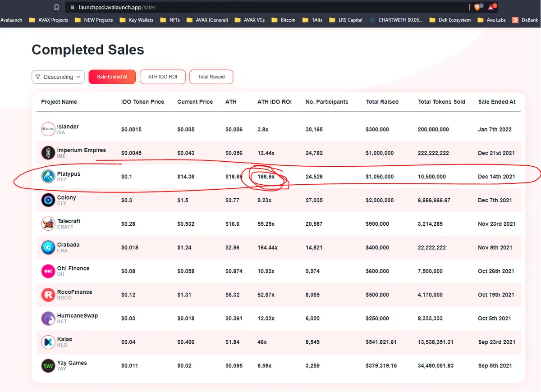This screenshot has width=541, height=392.
Task: Open the Key Wallets bookmark folder
Action: tap(136, 20)
